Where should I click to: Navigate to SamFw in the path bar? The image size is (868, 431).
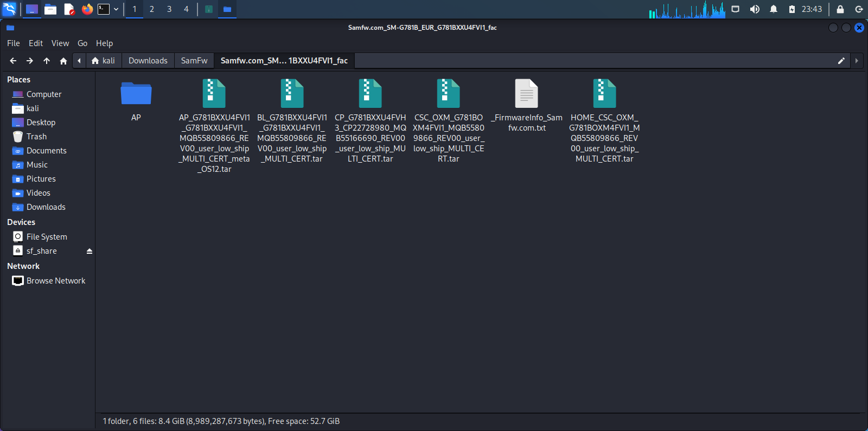[194, 61]
